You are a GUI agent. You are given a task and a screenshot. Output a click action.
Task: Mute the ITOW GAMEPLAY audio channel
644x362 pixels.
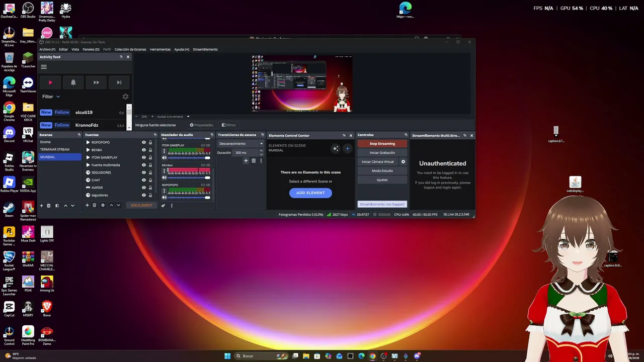[x=164, y=158]
